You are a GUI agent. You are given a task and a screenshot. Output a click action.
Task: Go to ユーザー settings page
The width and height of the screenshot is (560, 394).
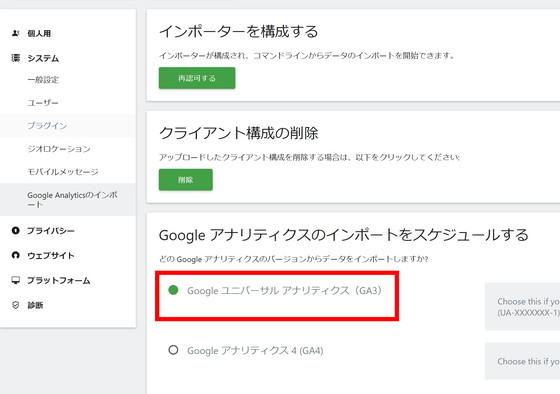coord(42,103)
